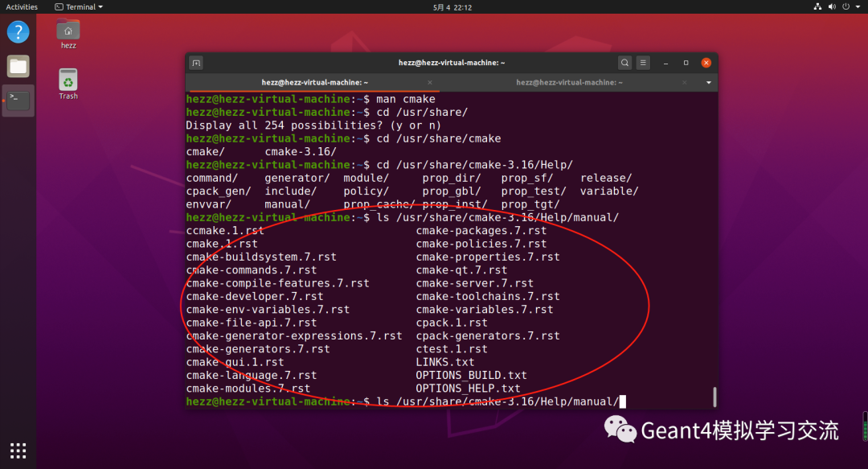Open the clock and calendar panel
This screenshot has height=469, width=868.
(x=452, y=7)
